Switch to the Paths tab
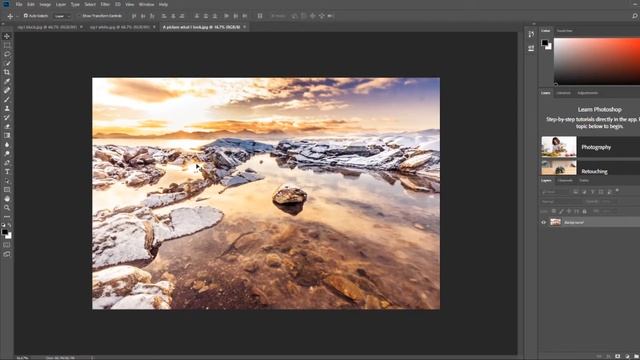Viewport: 640px width, 360px height. point(584,180)
